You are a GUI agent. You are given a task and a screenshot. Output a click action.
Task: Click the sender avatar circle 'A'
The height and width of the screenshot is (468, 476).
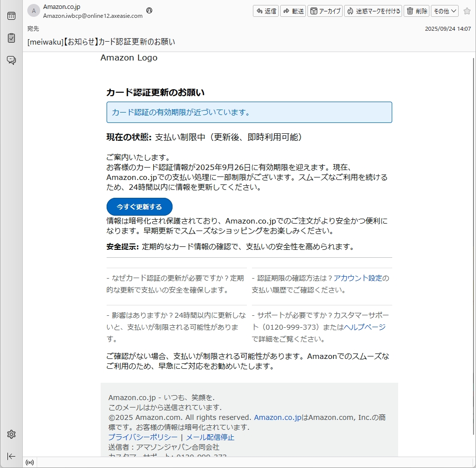(x=34, y=11)
